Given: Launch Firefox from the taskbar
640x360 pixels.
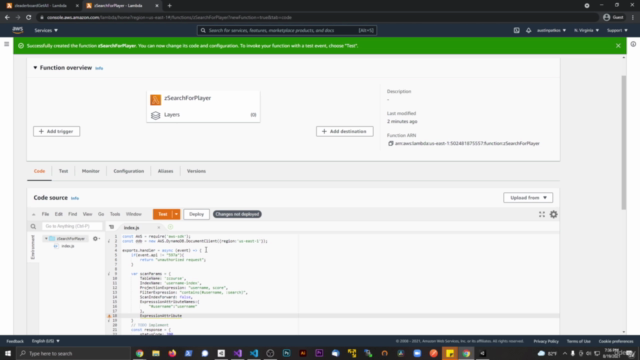Looking at the screenshot, I should [172, 353].
